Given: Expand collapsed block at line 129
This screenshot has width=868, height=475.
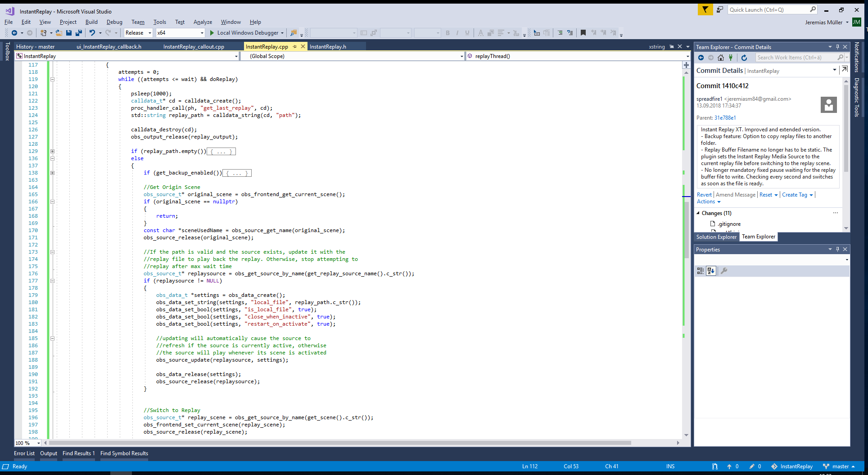Looking at the screenshot, I should [52, 151].
